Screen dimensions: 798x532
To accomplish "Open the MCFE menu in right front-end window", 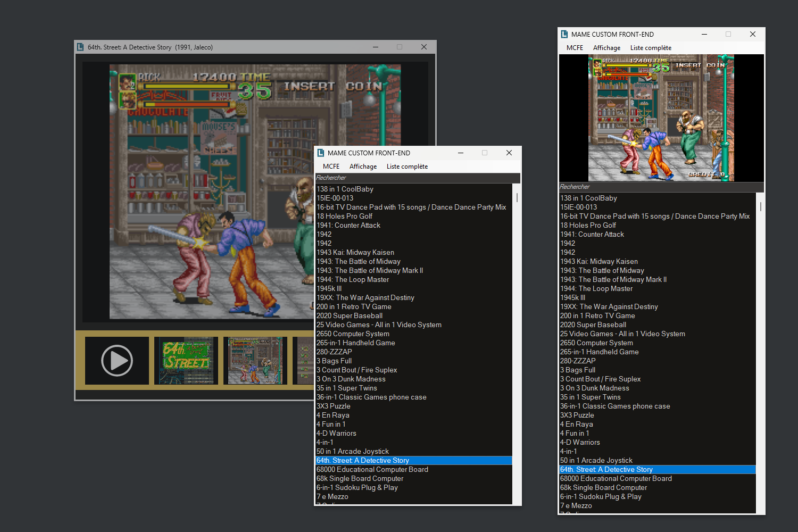I will pos(575,48).
